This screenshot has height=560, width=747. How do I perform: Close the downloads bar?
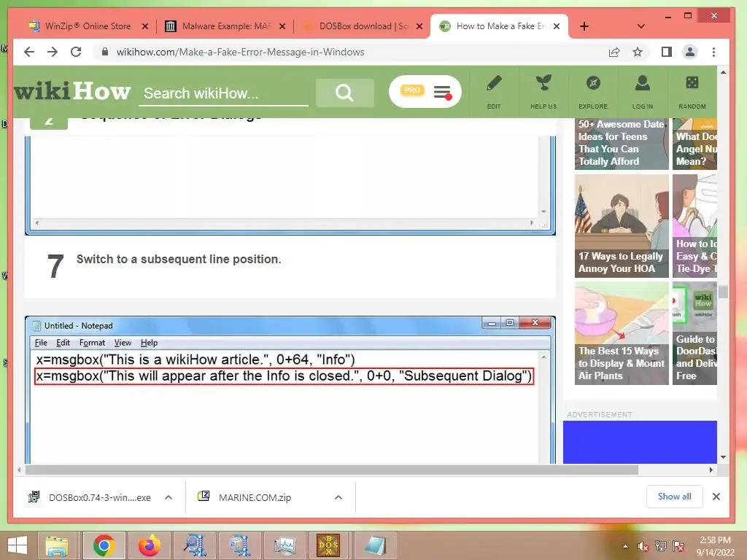716,497
